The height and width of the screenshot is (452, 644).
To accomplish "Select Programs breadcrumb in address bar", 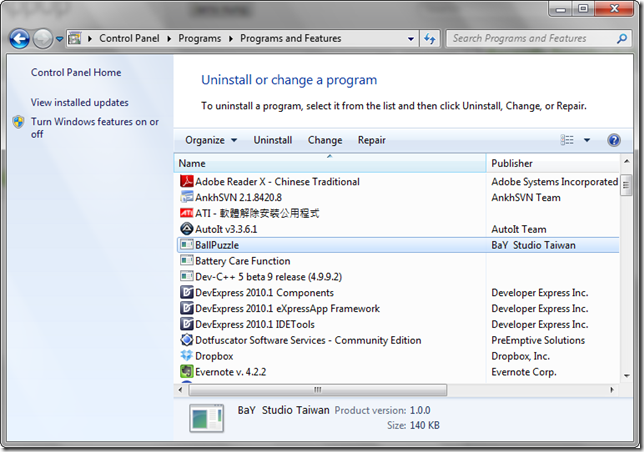I will [200, 39].
